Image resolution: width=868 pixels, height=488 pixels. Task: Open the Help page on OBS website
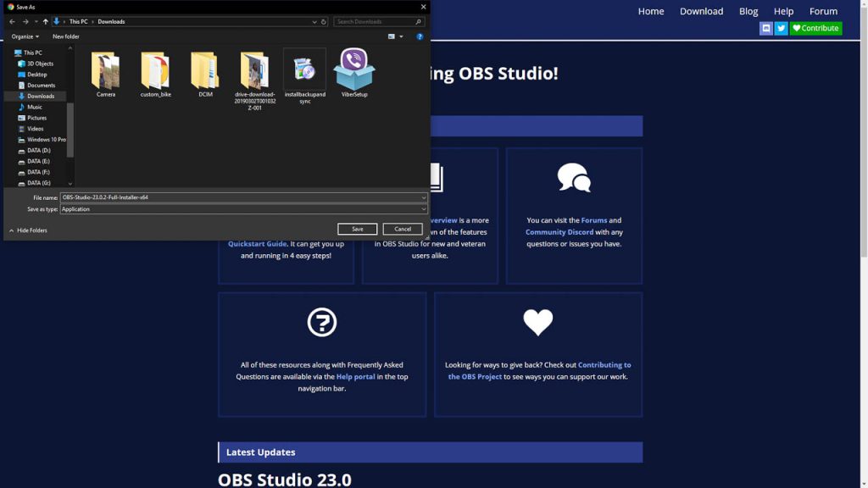click(783, 11)
